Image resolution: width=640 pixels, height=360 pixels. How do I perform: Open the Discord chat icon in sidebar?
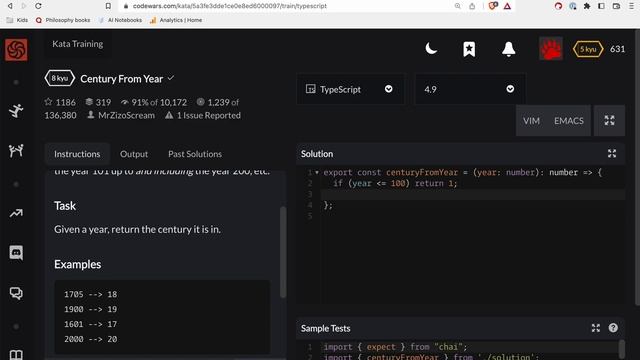tap(16, 253)
